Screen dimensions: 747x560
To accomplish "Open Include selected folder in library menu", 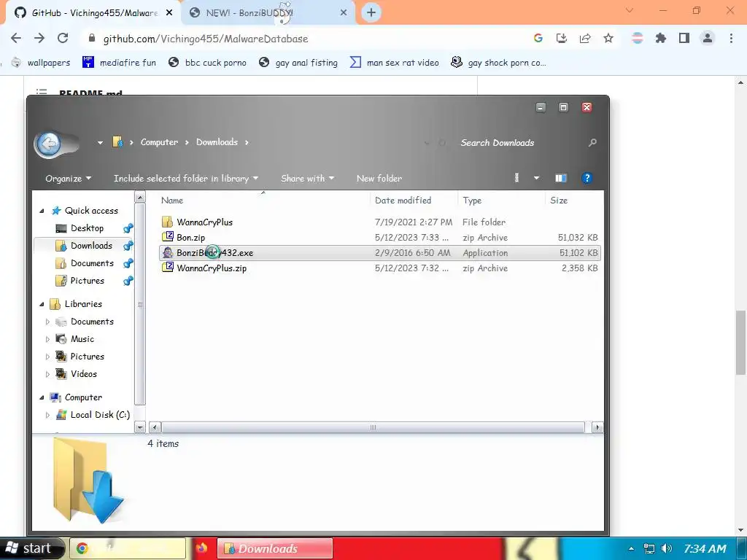I will click(186, 179).
